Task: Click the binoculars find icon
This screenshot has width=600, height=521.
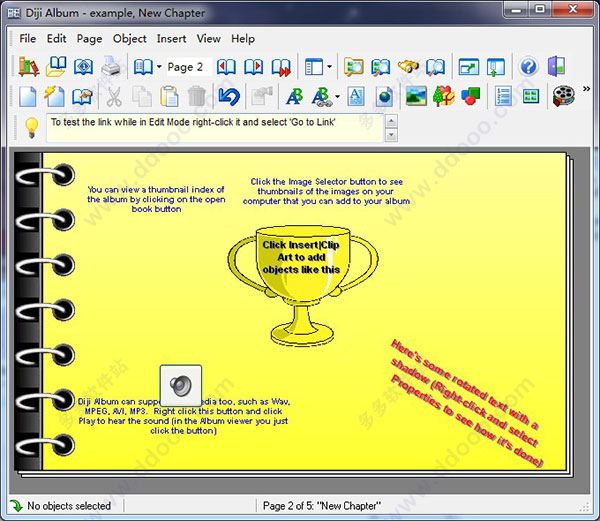Action: point(408,67)
